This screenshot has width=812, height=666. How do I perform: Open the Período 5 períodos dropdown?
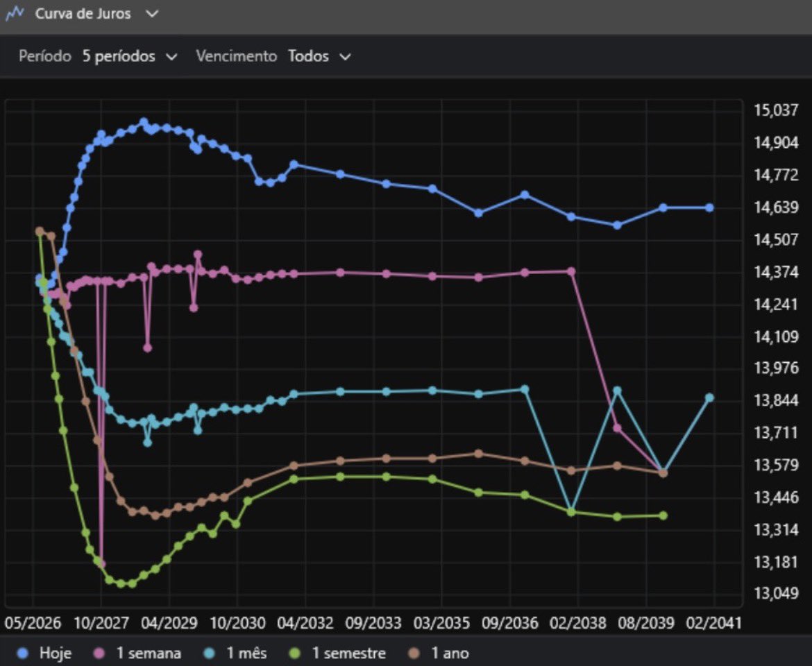[x=130, y=56]
